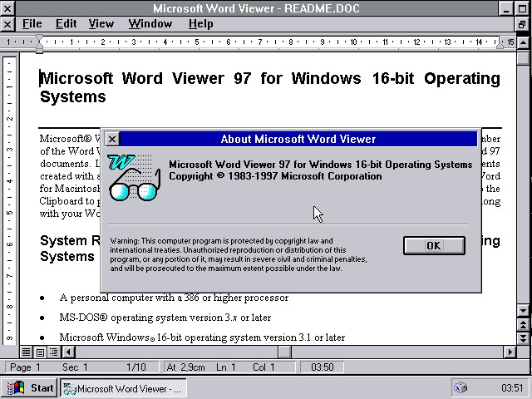532x399 pixels.
Task: Click the dialog copyright line text
Action: coord(275,176)
